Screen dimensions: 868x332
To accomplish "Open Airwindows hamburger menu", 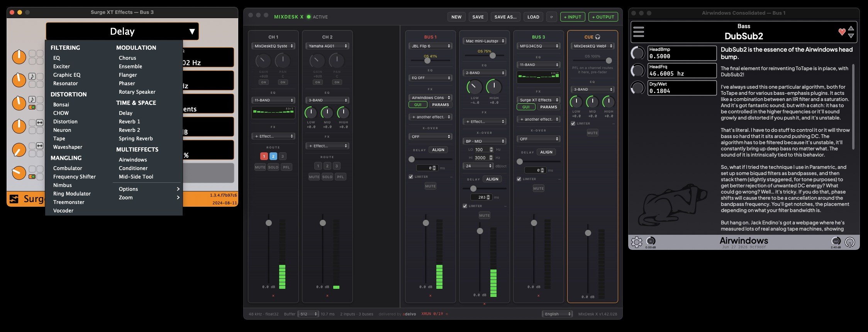I will (x=639, y=32).
